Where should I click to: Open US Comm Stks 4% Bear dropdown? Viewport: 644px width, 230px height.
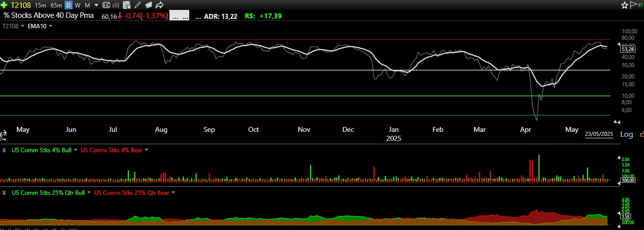click(x=146, y=150)
